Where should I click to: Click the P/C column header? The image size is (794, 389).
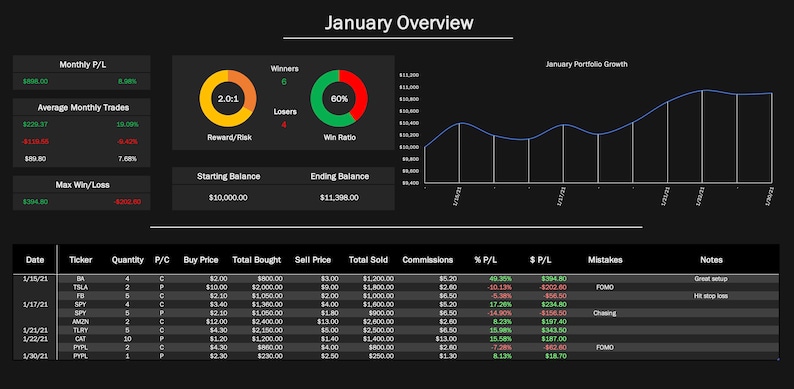click(x=162, y=260)
